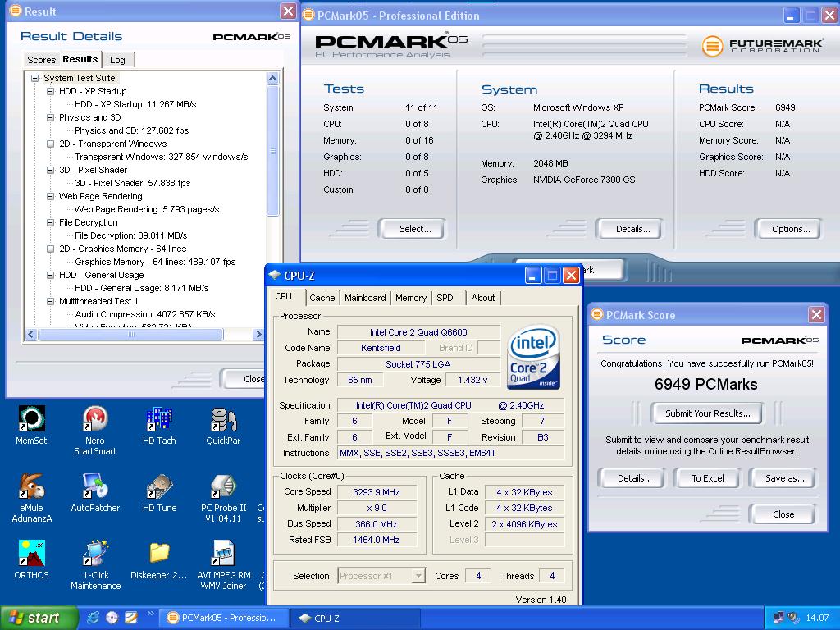This screenshot has height=630, width=840.
Task: Collapse the HDD - XP Startup node
Action: pyautogui.click(x=50, y=91)
